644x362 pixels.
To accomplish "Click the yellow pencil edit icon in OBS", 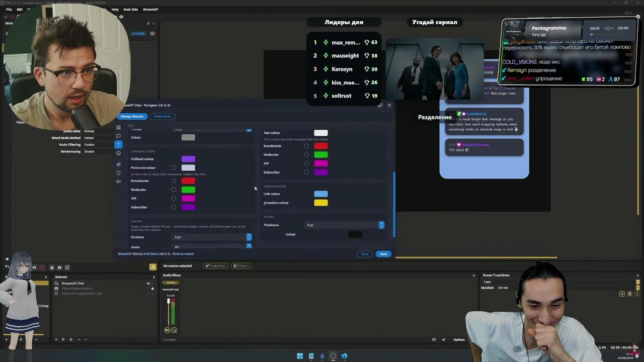I will [x=153, y=266].
